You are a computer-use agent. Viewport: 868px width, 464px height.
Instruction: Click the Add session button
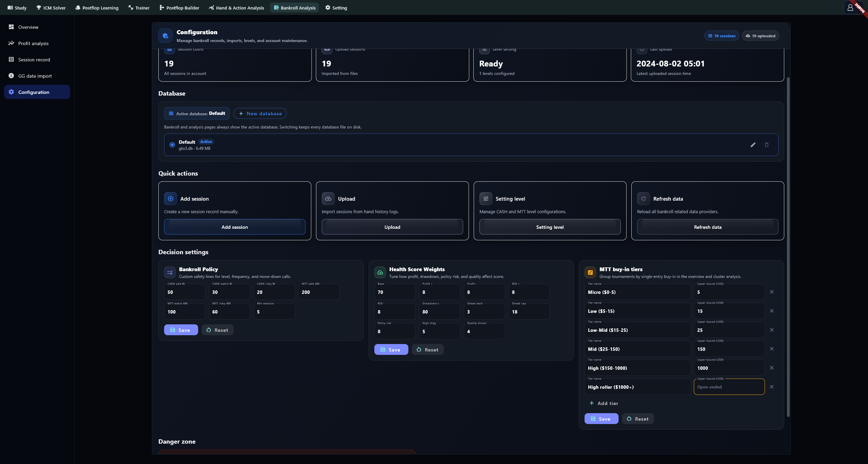click(x=235, y=227)
